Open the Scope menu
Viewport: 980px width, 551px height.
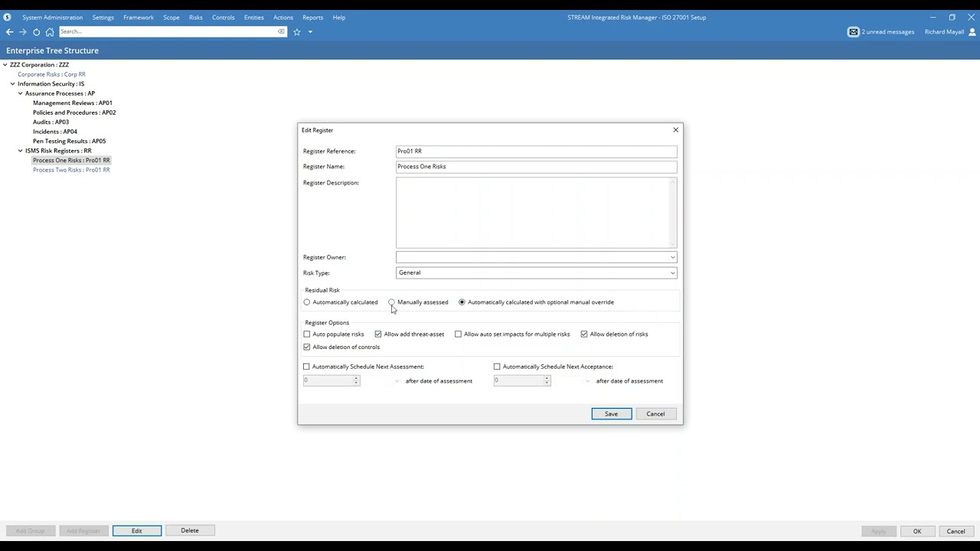coord(171,17)
